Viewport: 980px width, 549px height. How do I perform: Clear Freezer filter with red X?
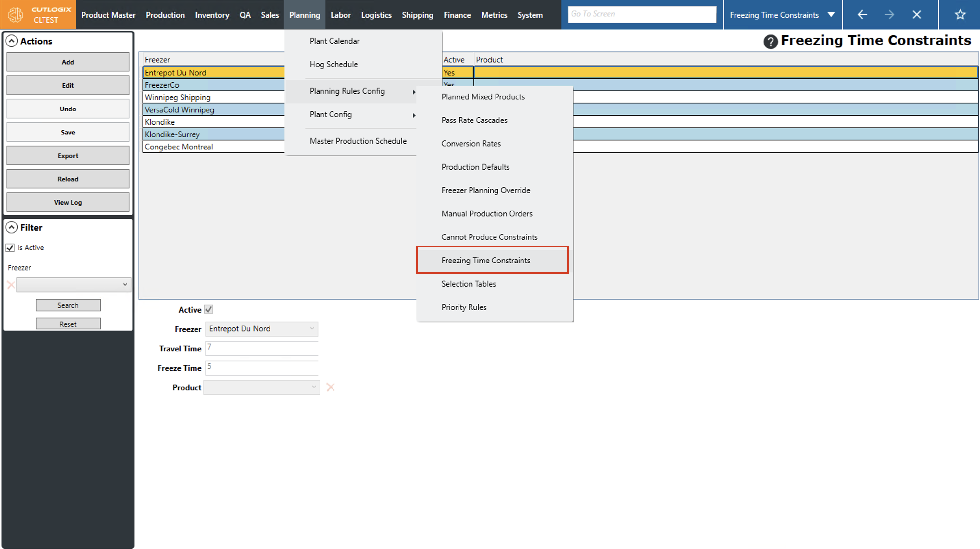(x=11, y=285)
